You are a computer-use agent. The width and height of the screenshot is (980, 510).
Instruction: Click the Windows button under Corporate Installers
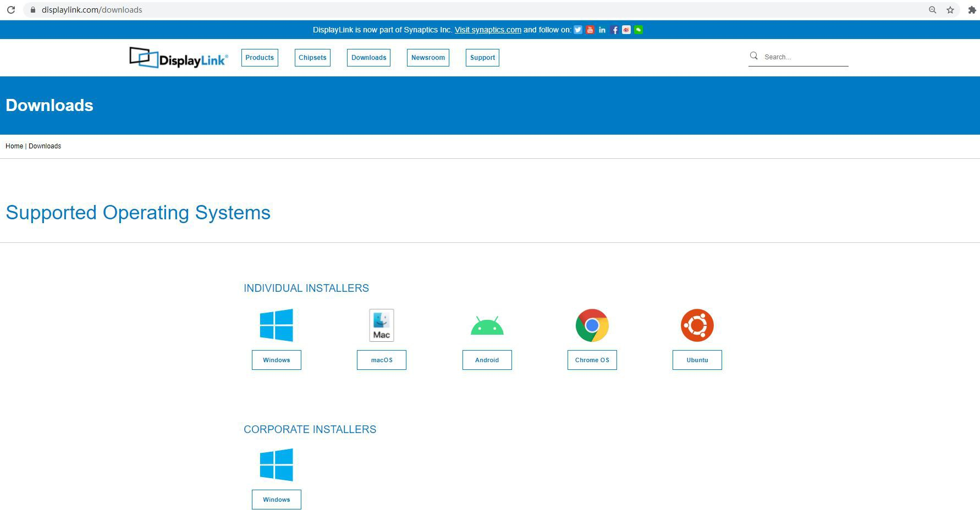(x=277, y=500)
